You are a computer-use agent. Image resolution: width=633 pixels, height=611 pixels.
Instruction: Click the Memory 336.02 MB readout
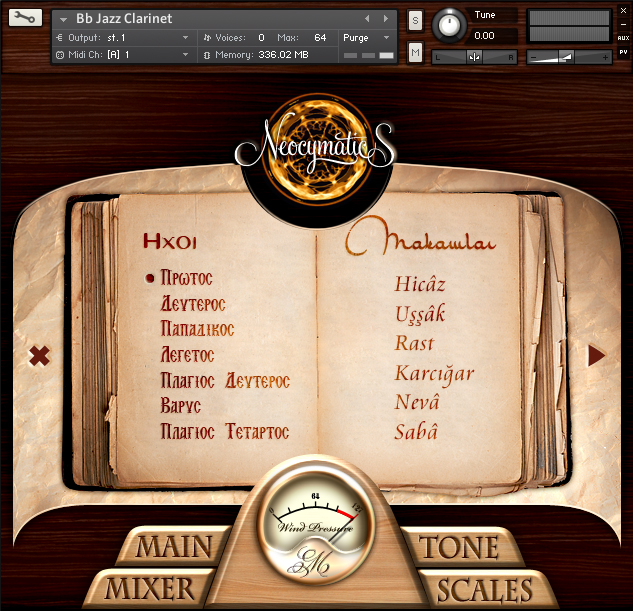pyautogui.click(x=283, y=55)
